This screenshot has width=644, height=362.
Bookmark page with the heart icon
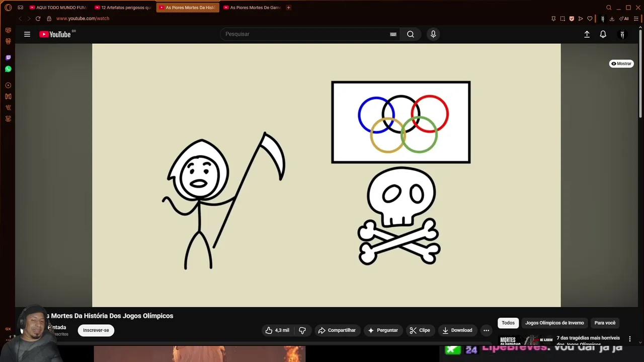coord(590,19)
